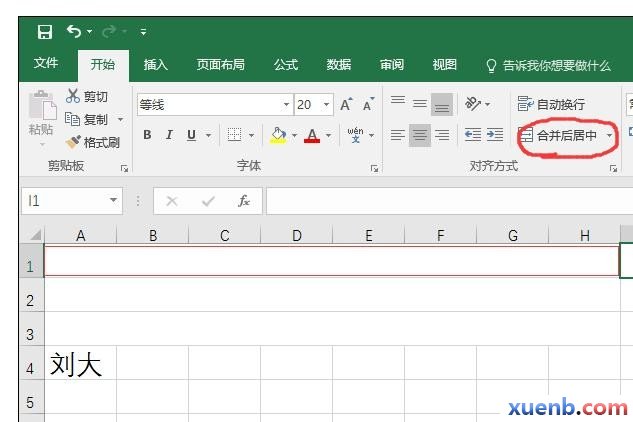The image size is (633, 422).
Task: Click the 合并后居中 merge button
Action: (x=560, y=135)
